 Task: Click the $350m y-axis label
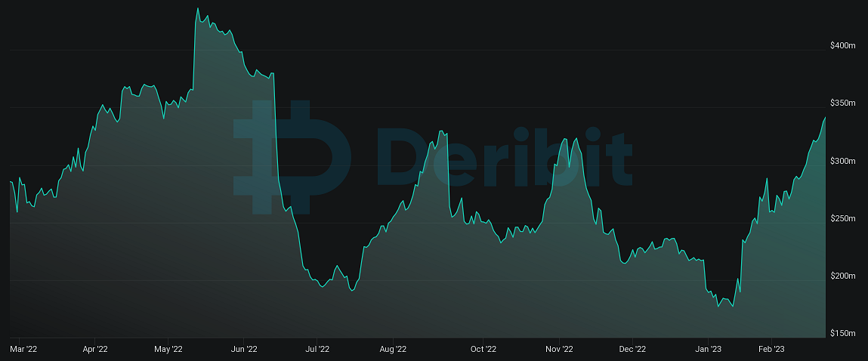pyautogui.click(x=843, y=103)
